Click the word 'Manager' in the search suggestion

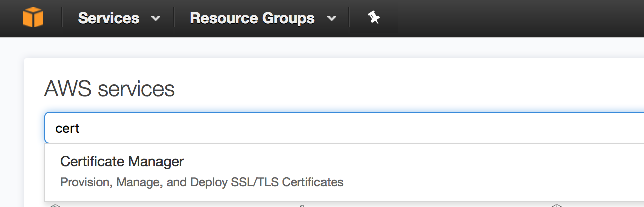click(x=156, y=161)
